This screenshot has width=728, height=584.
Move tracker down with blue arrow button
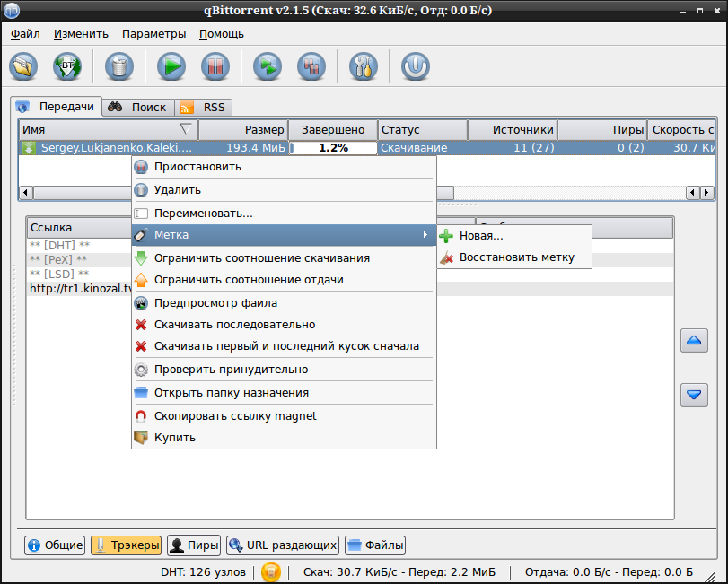[x=694, y=395]
